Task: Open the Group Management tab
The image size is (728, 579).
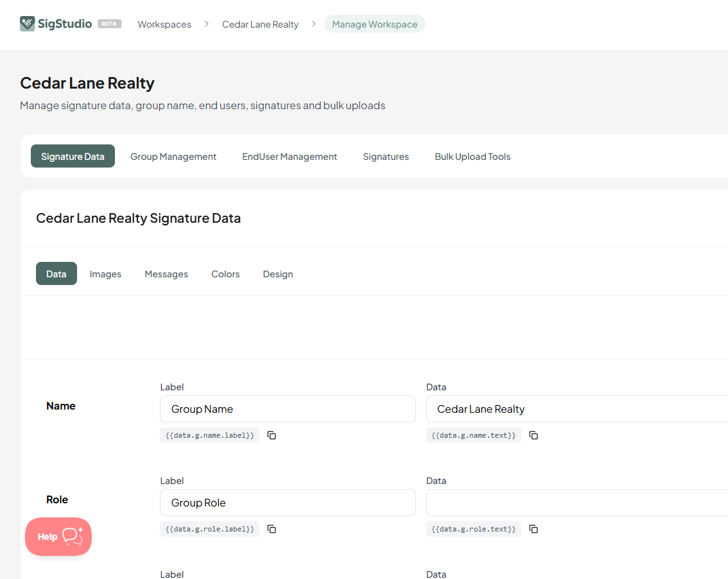Action: [x=173, y=157]
